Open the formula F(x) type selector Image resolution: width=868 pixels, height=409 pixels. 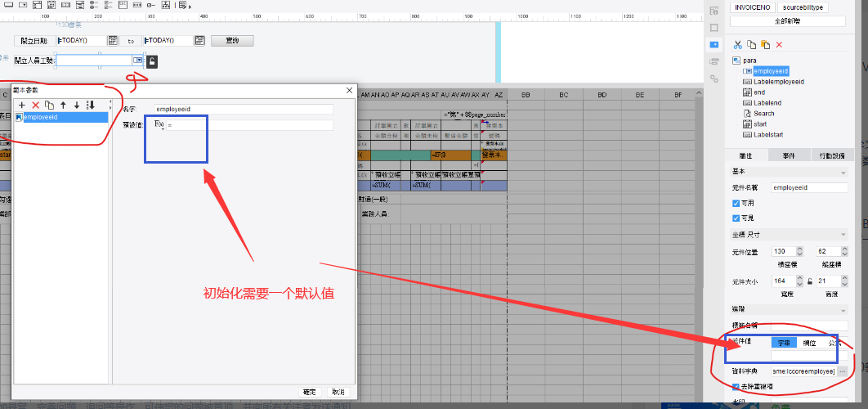click(x=159, y=125)
